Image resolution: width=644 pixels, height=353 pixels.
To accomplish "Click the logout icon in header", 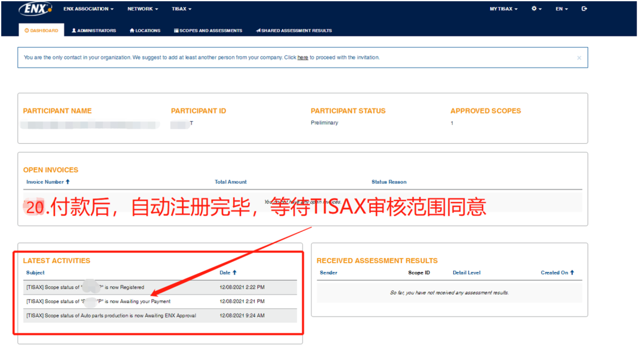I will (x=584, y=8).
